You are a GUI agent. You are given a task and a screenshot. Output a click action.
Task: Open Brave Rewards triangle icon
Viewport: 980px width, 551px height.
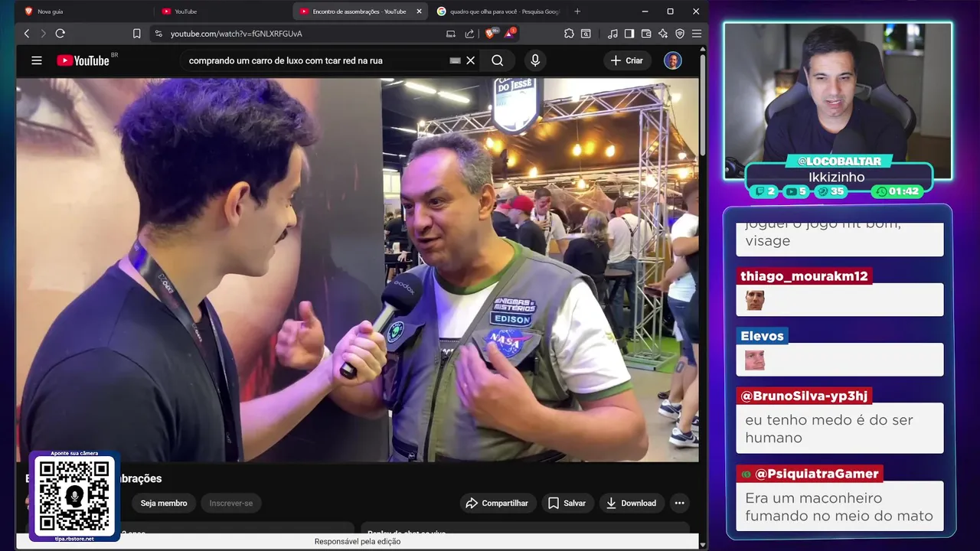pyautogui.click(x=510, y=33)
